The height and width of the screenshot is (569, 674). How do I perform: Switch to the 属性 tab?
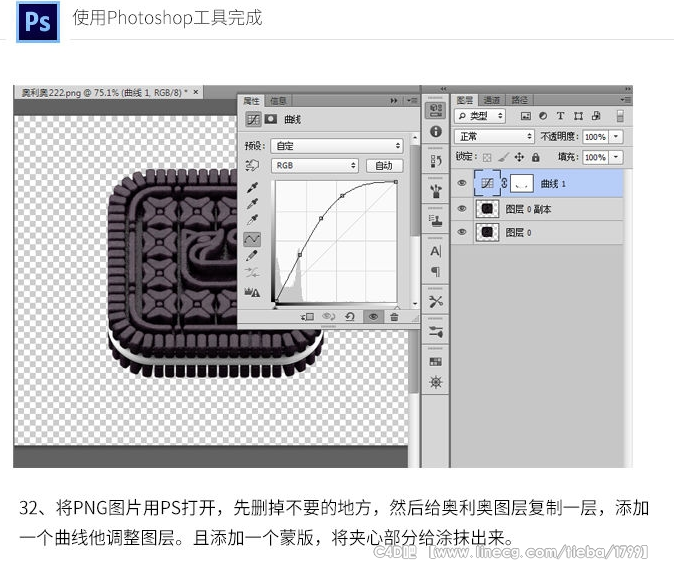point(251,101)
